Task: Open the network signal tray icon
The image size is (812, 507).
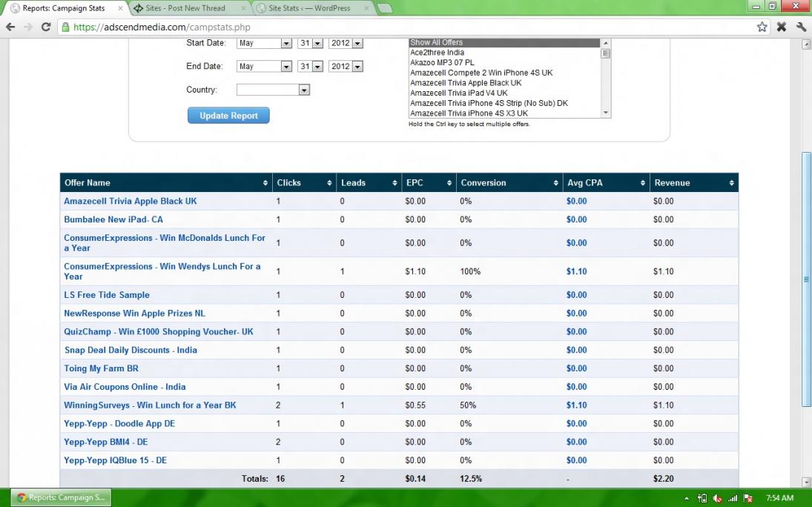Action: coord(733,498)
